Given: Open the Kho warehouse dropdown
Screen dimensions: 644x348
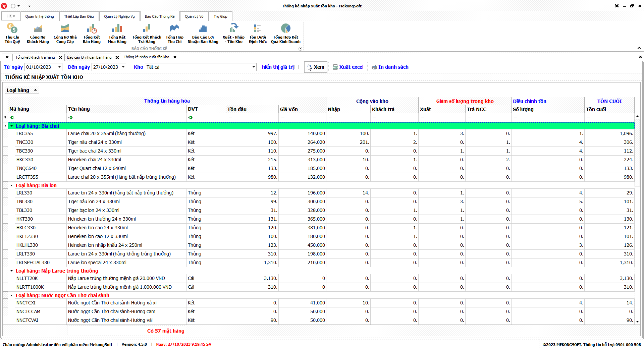Looking at the screenshot, I should (x=253, y=67).
